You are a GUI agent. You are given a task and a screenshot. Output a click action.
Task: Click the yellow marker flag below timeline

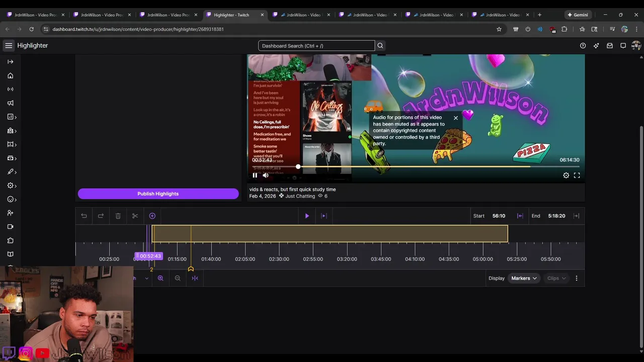[x=191, y=269]
